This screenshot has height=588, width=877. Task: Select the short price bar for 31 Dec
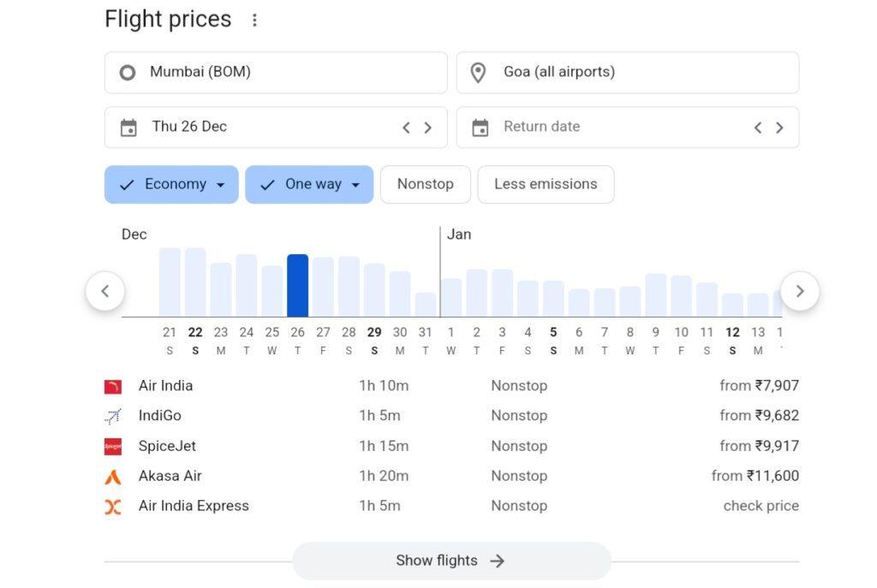point(426,305)
